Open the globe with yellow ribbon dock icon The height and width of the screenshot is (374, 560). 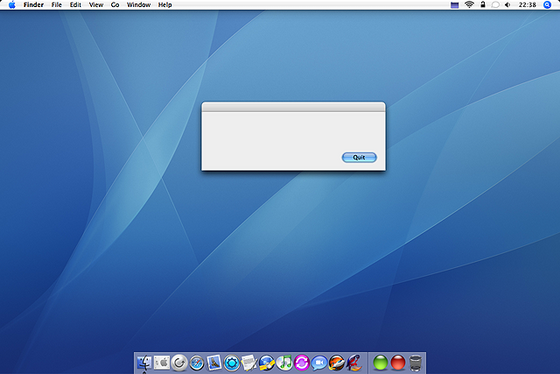click(267, 363)
